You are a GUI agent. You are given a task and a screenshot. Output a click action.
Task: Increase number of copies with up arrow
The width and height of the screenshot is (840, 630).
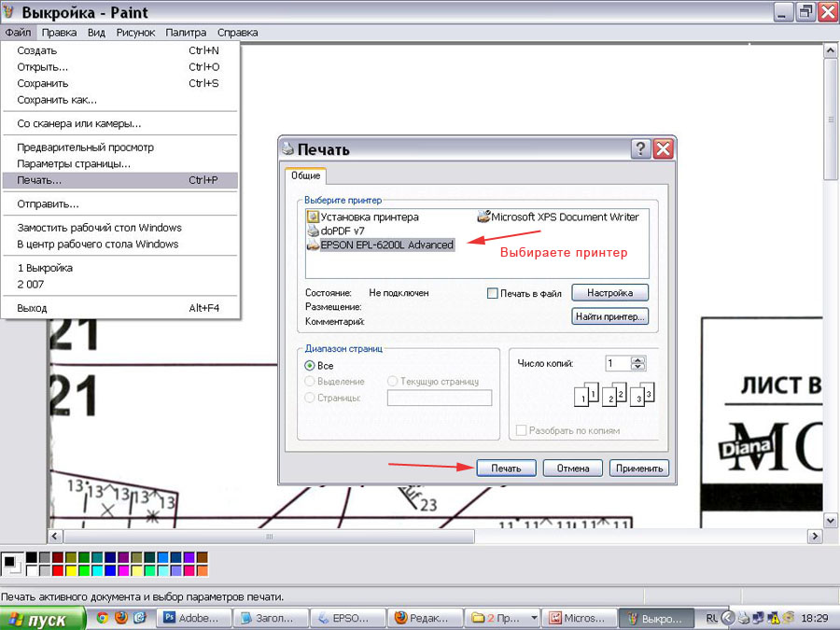point(638,360)
